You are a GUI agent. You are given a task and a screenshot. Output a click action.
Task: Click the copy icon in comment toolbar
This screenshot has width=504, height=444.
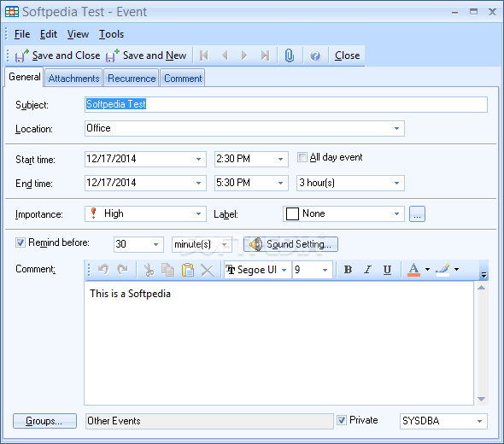[x=167, y=270]
